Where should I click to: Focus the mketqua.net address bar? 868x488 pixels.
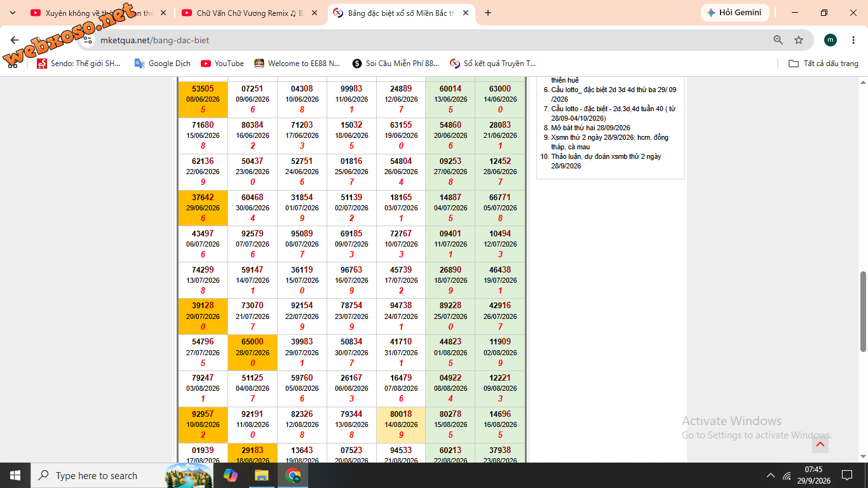click(x=432, y=40)
